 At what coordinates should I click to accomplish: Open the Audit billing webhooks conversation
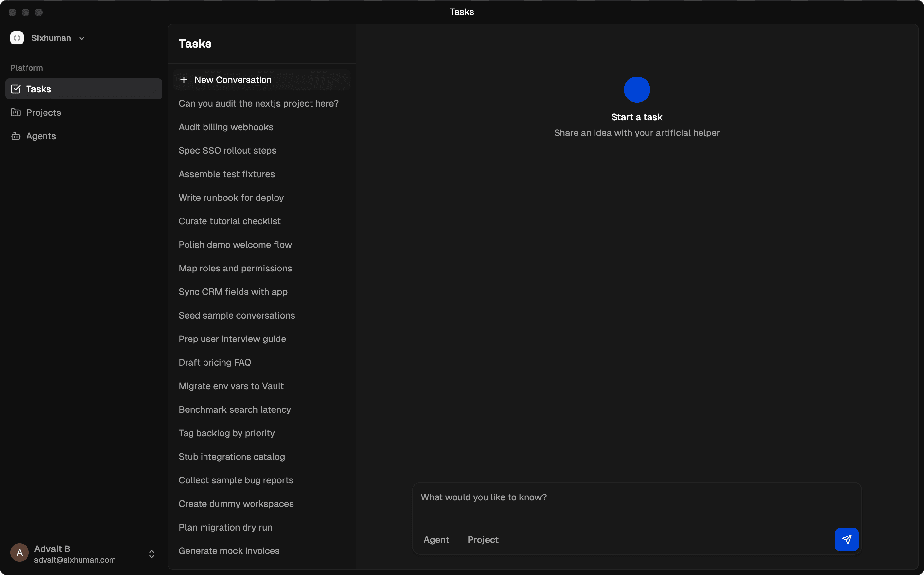point(226,127)
